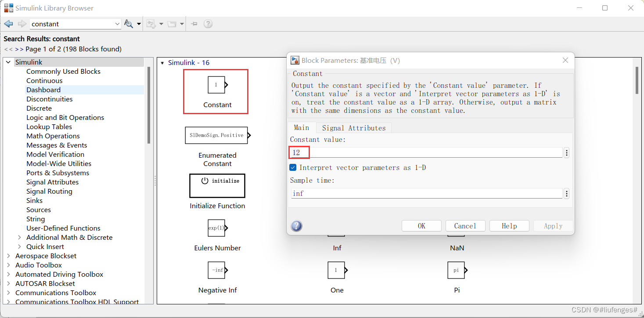Collapse the Simulink tree node
This screenshot has width=644, height=318.
pyautogui.click(x=8, y=62)
